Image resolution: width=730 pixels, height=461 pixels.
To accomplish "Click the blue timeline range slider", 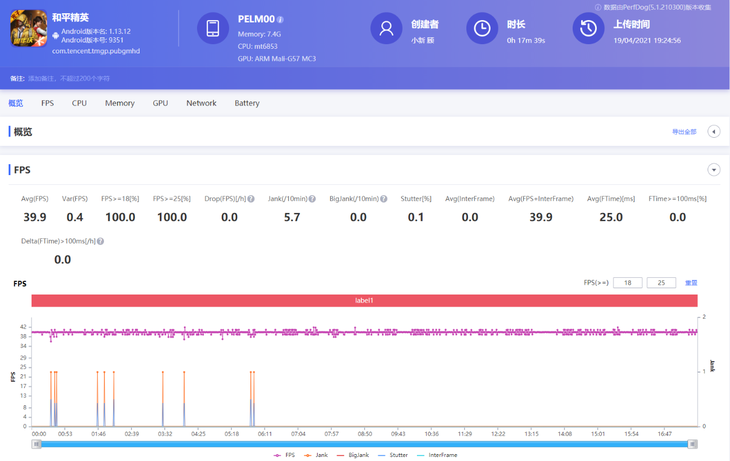I will [x=364, y=443].
